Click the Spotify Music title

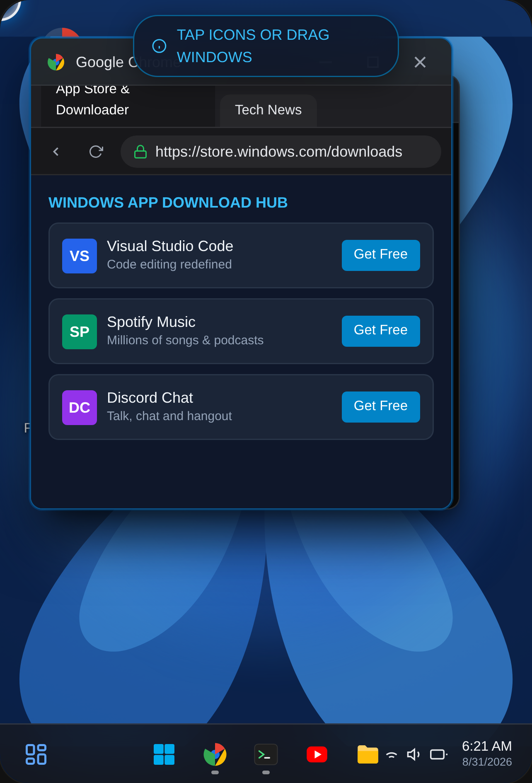tap(151, 322)
